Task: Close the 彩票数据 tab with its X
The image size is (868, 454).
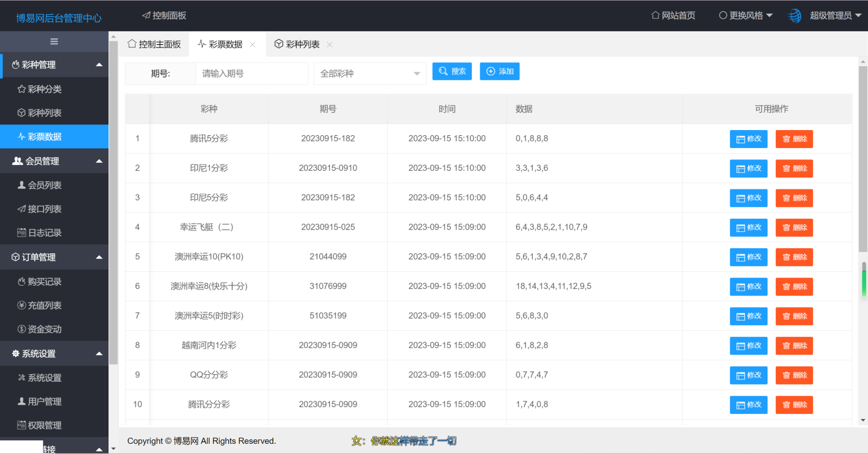Action: [x=253, y=45]
